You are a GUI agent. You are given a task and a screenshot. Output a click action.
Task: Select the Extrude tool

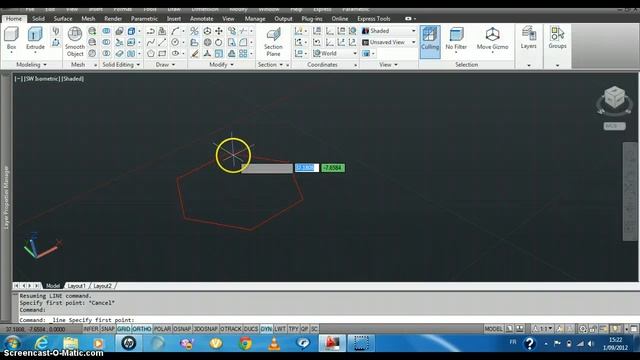(35, 39)
